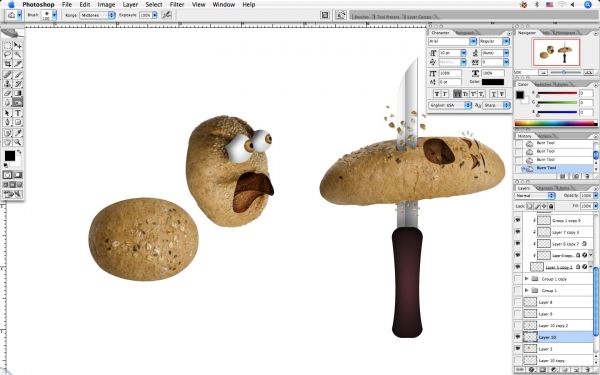Open the Filter menu

[177, 5]
